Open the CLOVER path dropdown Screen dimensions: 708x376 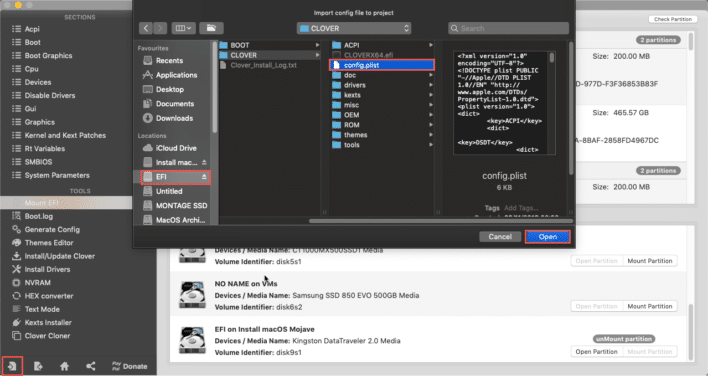coord(354,28)
